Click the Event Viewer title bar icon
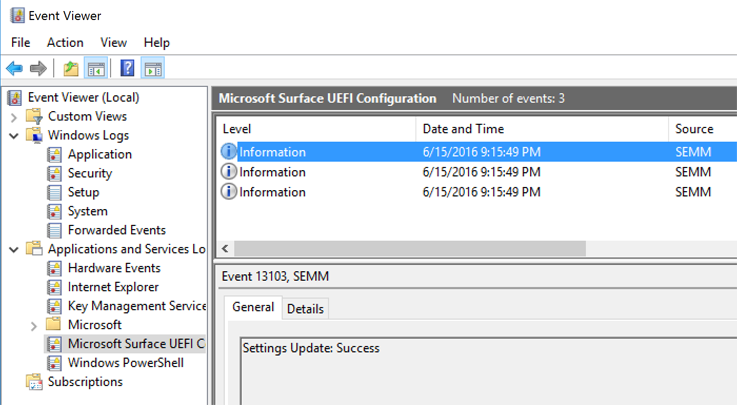 (x=17, y=16)
